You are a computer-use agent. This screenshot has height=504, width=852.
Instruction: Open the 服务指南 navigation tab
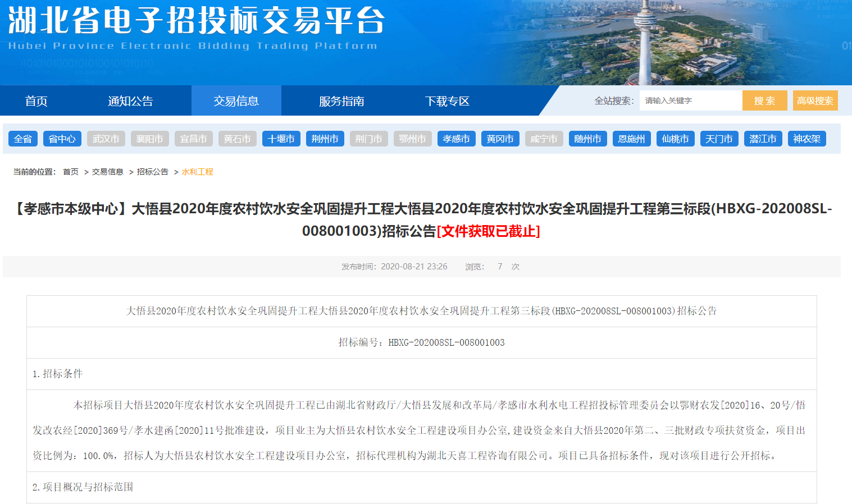click(341, 101)
